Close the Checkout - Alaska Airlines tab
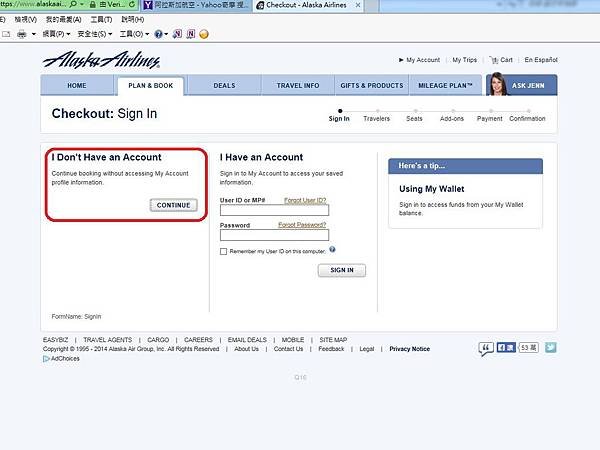Screen dimensions: 600x450 coord(358,5)
